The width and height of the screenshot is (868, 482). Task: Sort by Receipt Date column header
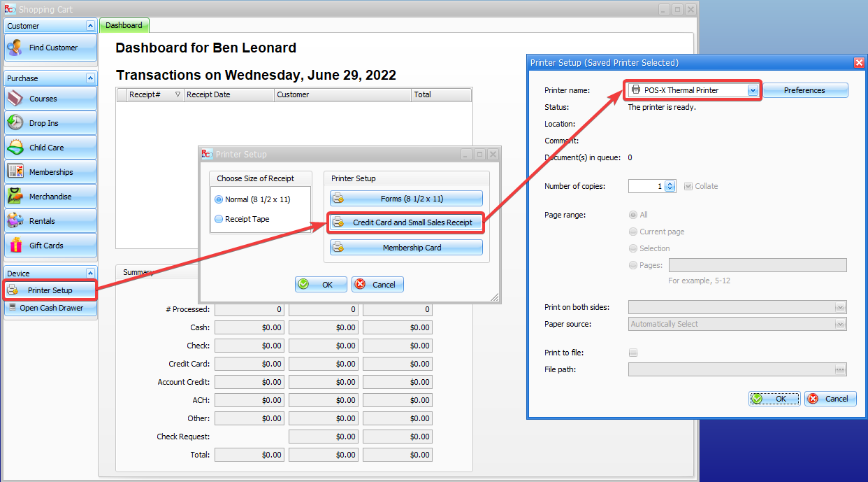(x=229, y=94)
